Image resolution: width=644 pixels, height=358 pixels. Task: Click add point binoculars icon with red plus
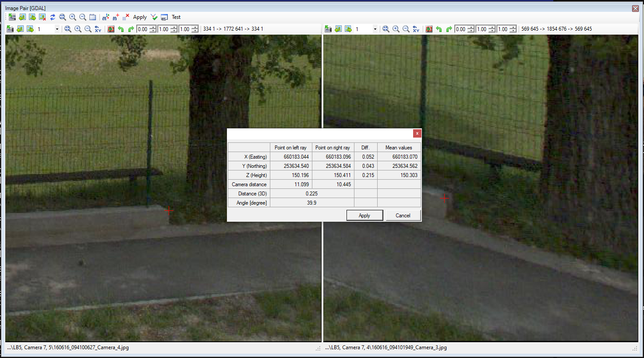click(x=116, y=17)
